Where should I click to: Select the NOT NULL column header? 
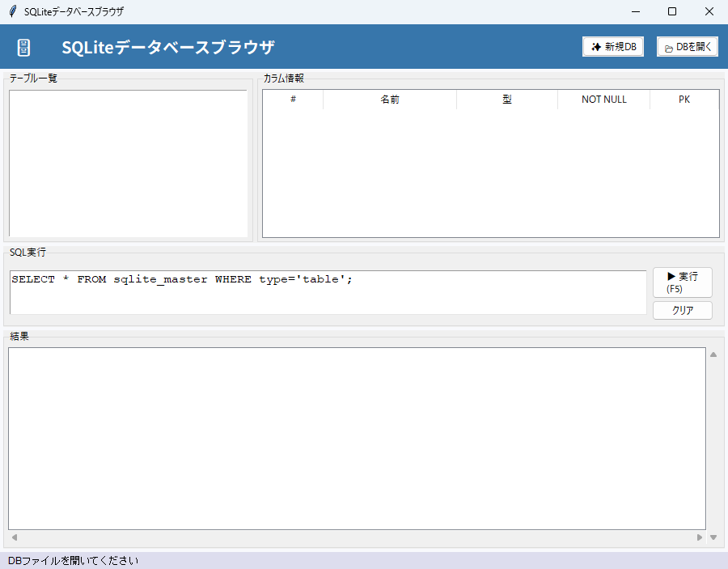pyautogui.click(x=603, y=100)
